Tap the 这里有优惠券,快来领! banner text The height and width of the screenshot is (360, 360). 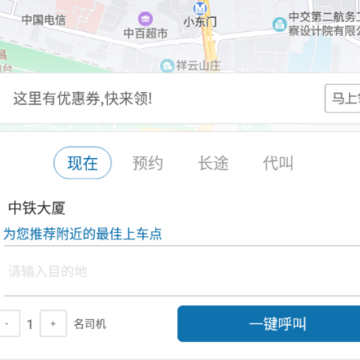[x=83, y=99]
